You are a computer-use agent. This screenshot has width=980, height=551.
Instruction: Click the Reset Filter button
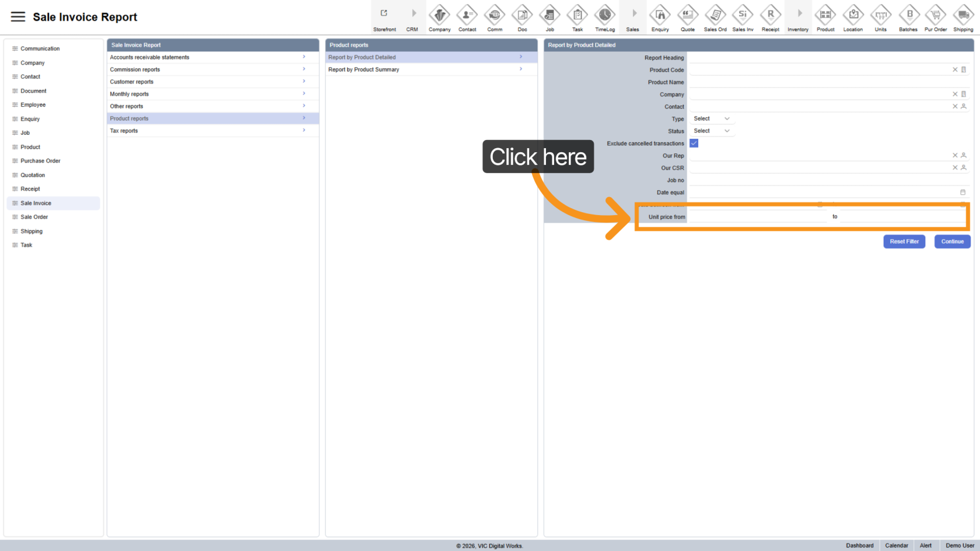coord(904,241)
